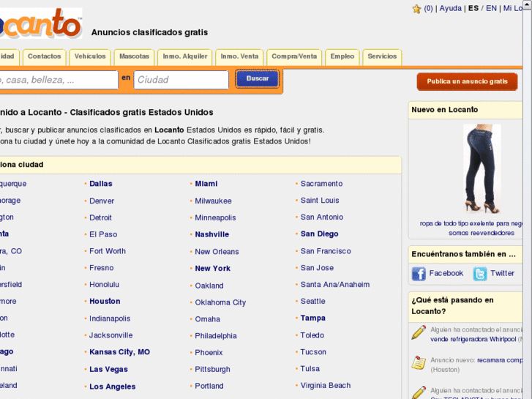Viewport: 532px width, 399px height.
Task: Select Tampa city link
Action: [x=312, y=318]
